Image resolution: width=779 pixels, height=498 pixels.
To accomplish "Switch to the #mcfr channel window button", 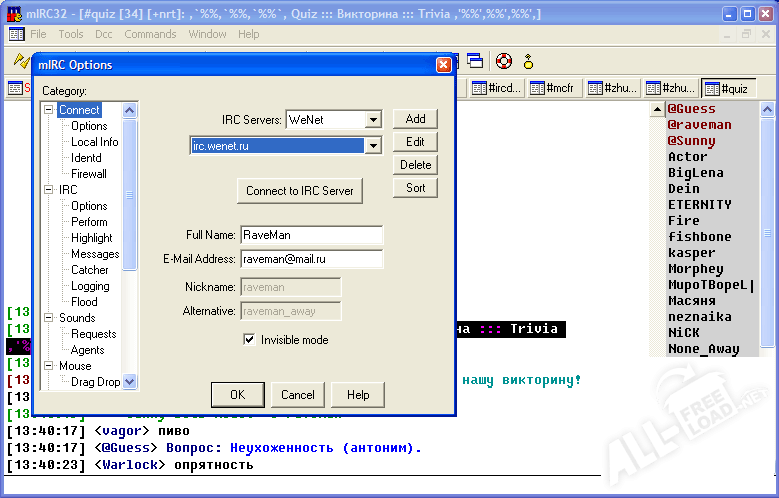I will click(x=555, y=88).
